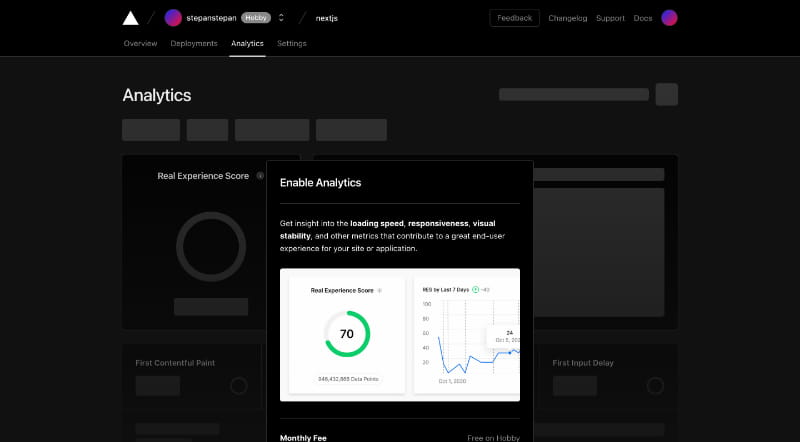Click the Vercel triangle logo

[x=131, y=18]
